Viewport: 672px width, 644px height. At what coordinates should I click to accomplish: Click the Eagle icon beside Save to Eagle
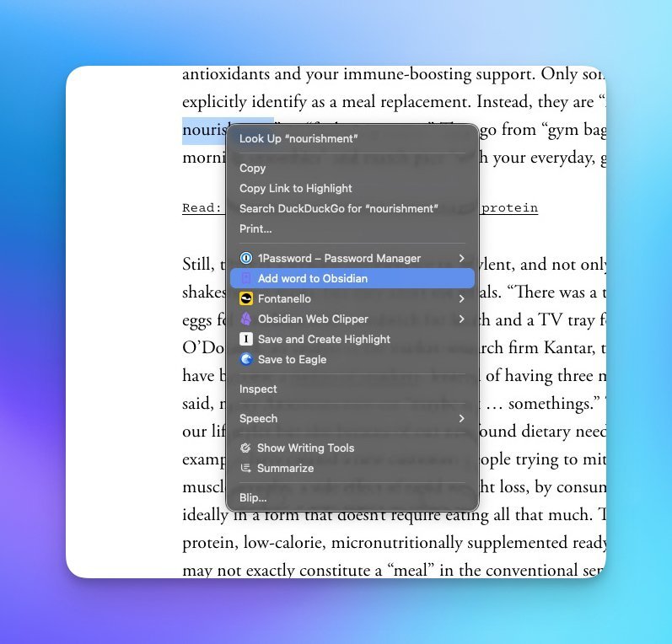[x=246, y=359]
